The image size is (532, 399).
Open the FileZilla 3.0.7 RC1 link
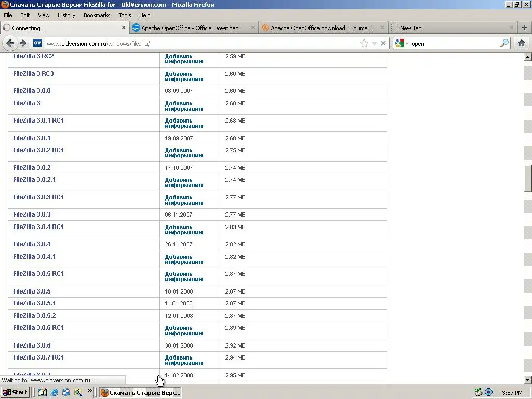coord(38,357)
